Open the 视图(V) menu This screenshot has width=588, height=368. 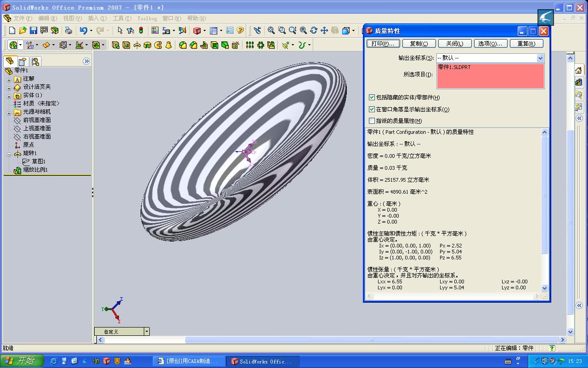[x=72, y=18]
